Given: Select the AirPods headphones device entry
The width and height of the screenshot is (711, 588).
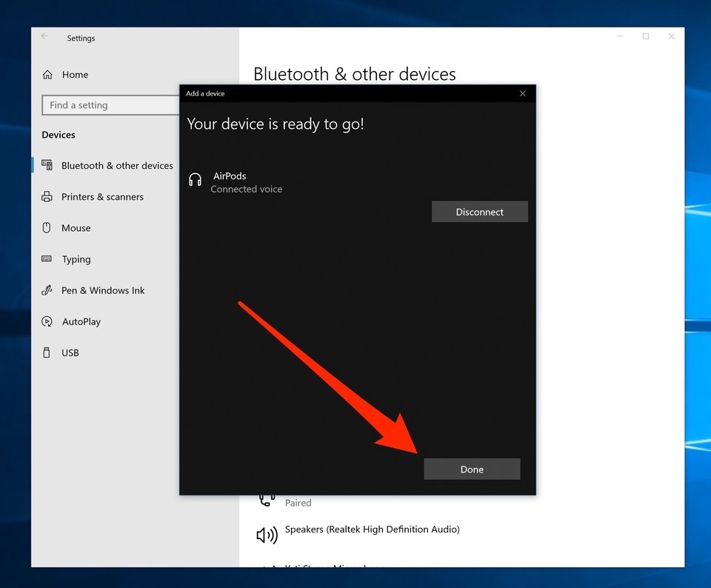Looking at the screenshot, I should coord(230,182).
